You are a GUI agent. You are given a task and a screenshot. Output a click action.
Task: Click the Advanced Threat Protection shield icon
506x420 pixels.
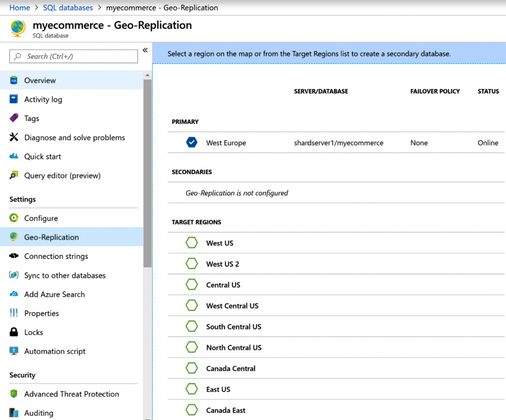[14, 394]
